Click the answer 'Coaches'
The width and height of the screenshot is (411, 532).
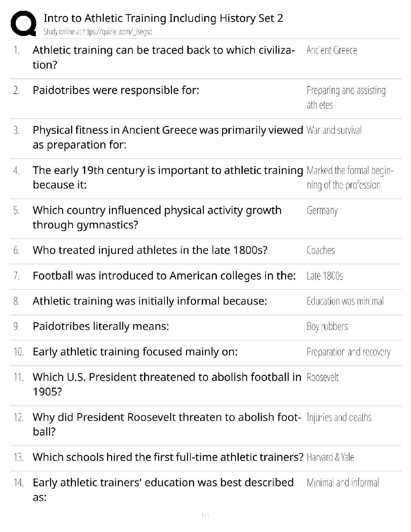[321, 251]
